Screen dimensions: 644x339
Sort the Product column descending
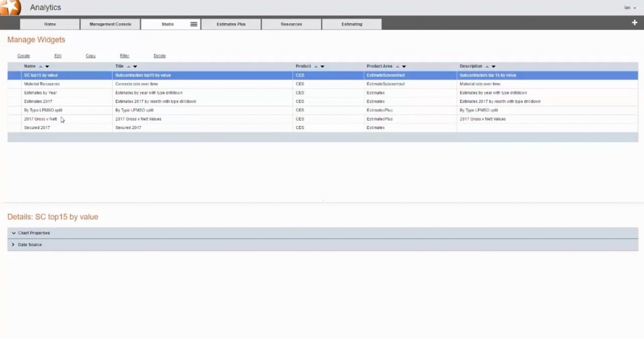pyautogui.click(x=324, y=66)
